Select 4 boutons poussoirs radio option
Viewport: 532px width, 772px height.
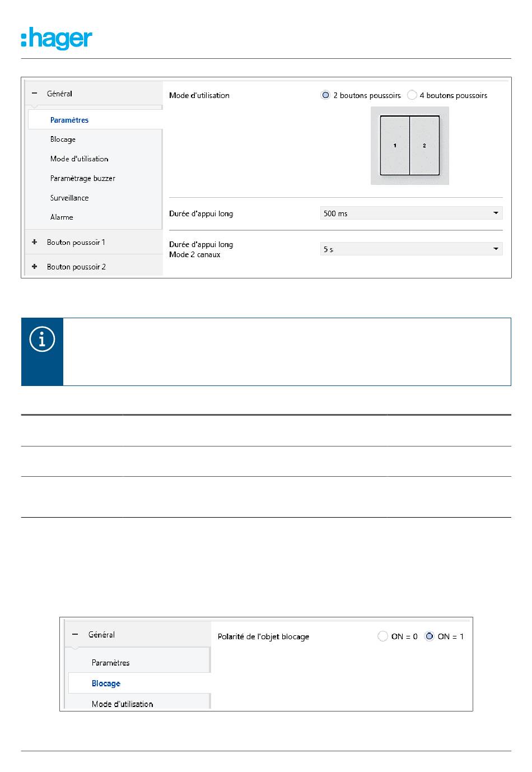tap(412, 95)
